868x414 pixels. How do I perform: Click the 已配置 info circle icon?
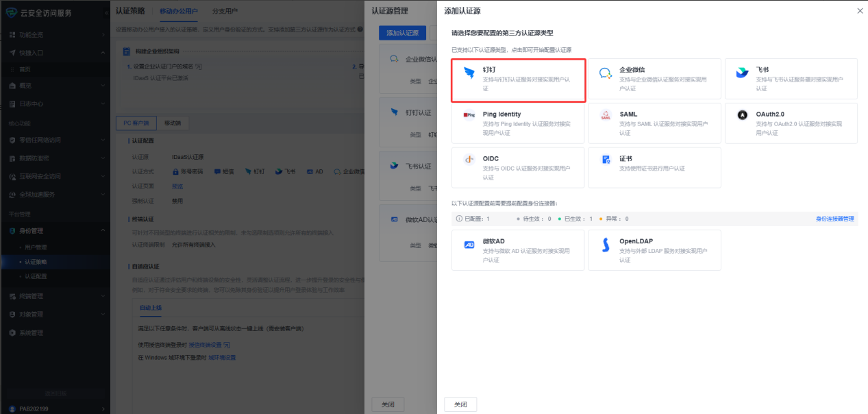pos(459,219)
